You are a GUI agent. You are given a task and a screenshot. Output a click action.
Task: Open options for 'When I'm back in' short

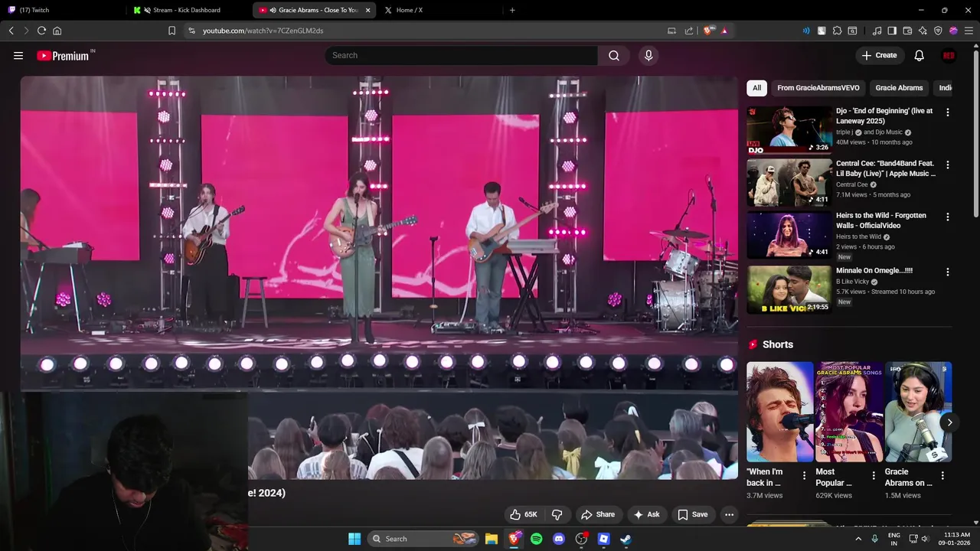(804, 476)
